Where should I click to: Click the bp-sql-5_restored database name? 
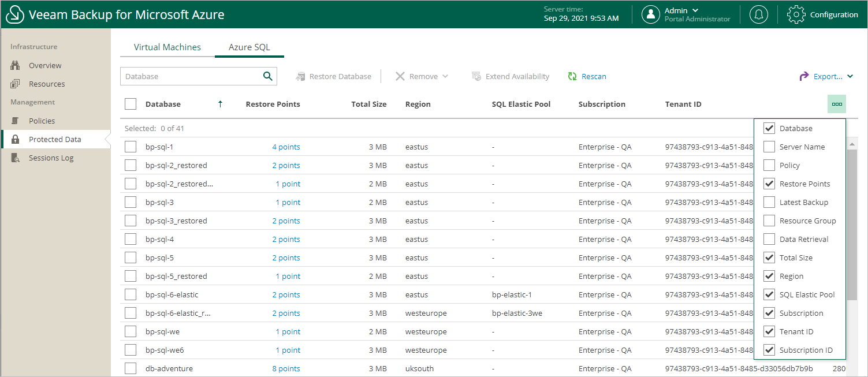[x=176, y=276]
